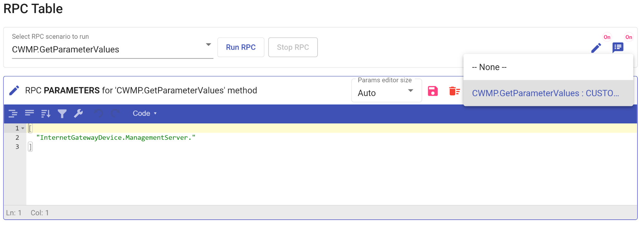Image resolution: width=644 pixels, height=226 pixels.
Task: Click the wrench repair JSON icon
Action: [x=78, y=113]
